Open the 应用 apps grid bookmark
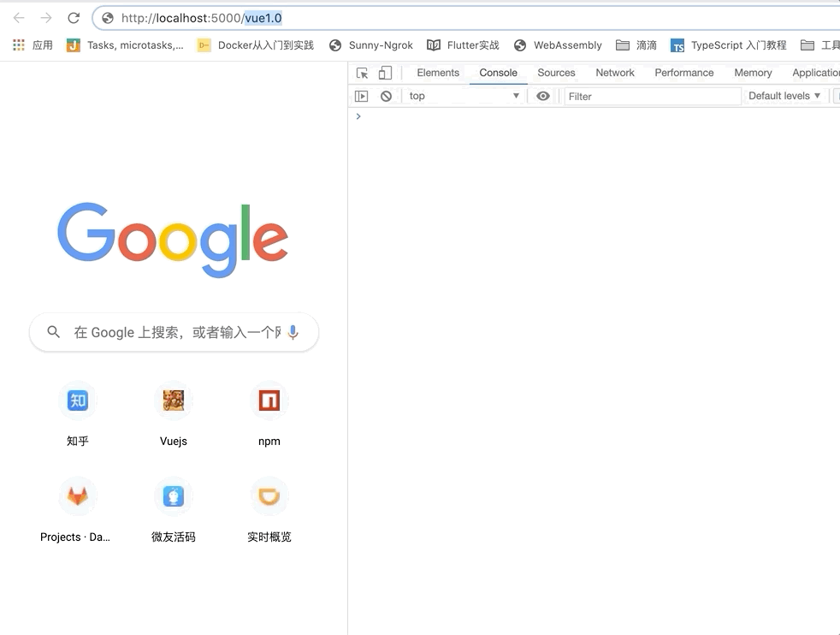This screenshot has width=840, height=635. click(x=33, y=45)
